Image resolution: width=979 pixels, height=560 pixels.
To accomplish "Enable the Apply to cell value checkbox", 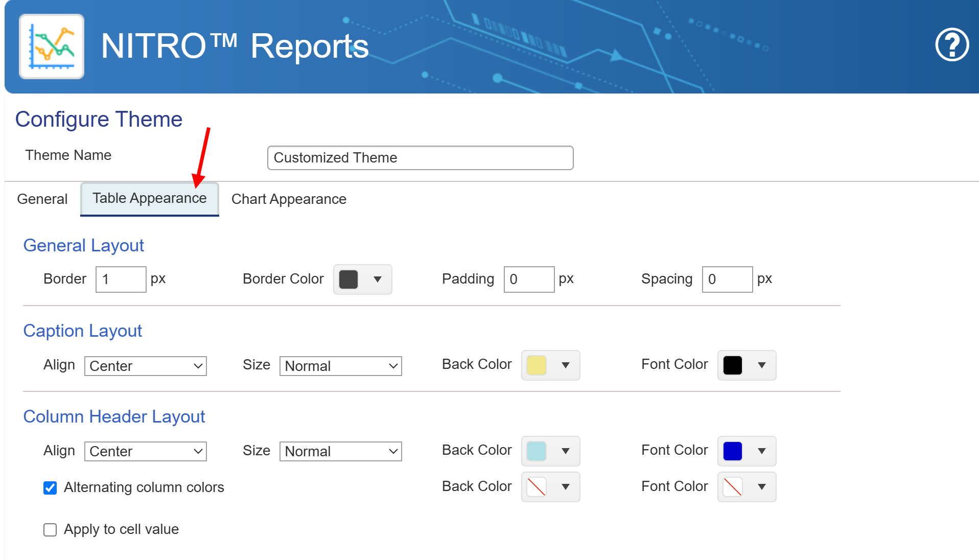I will click(x=50, y=530).
